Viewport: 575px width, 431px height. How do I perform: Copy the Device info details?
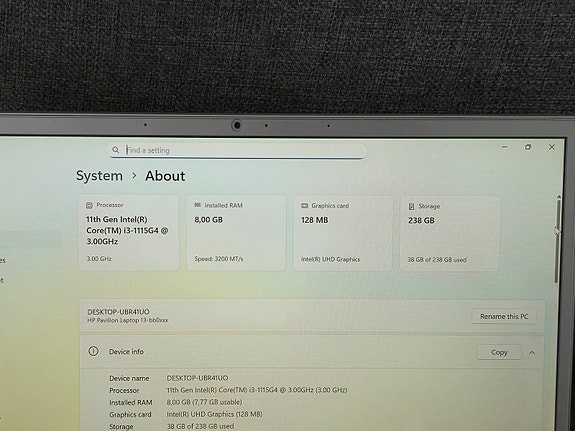tap(499, 352)
